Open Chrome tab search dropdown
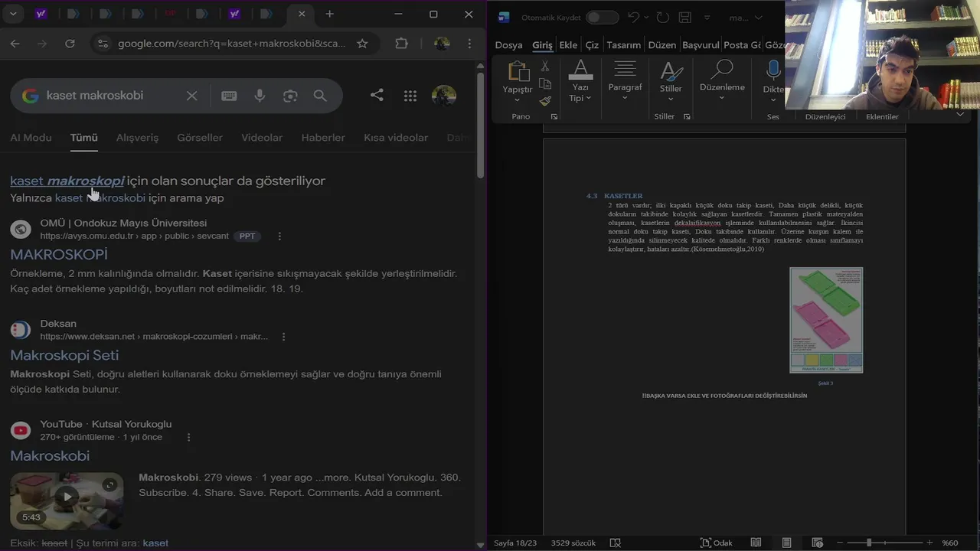 [14, 15]
